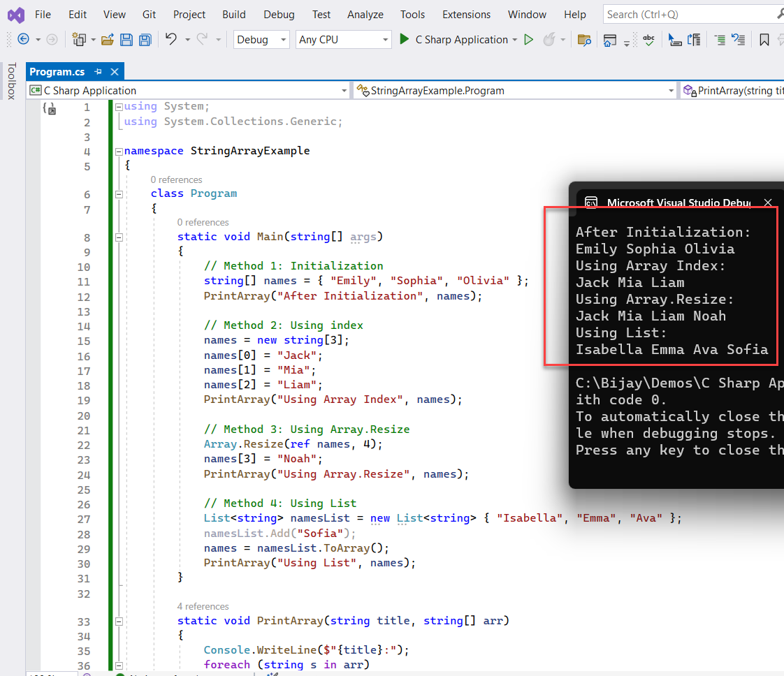Collapse the PrintArray method block

[x=119, y=622]
